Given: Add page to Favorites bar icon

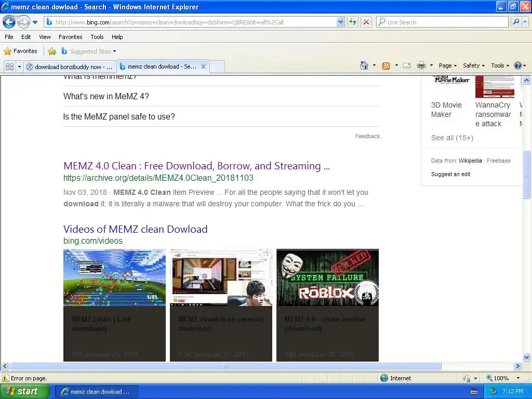Looking at the screenshot, I should (52, 51).
